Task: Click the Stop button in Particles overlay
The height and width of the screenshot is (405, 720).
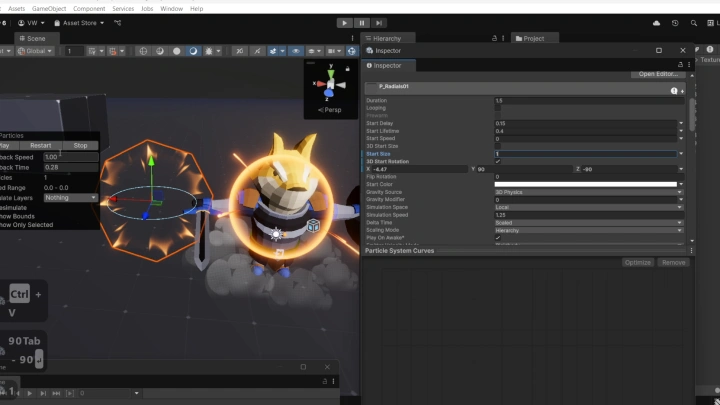Action: [x=80, y=146]
